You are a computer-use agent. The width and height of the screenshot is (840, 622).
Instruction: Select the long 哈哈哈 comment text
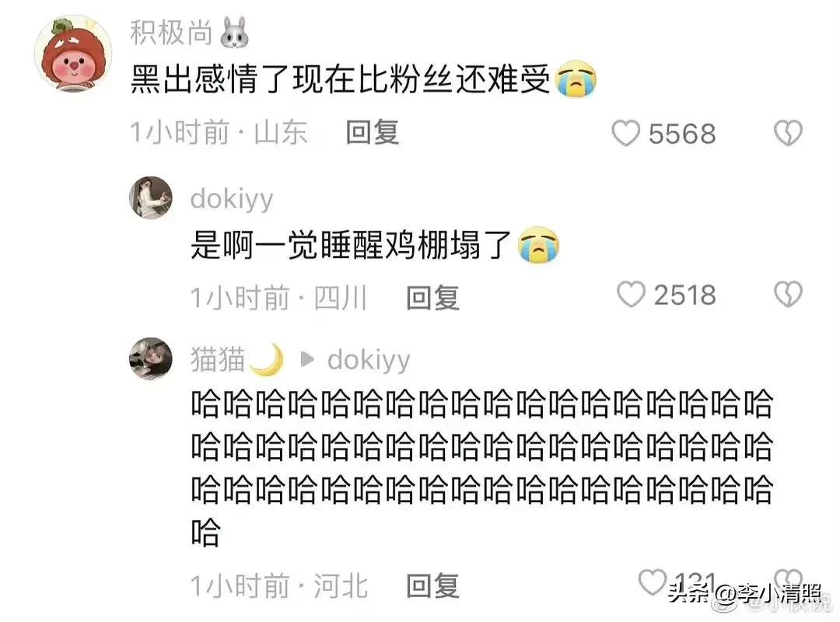pyautogui.click(x=481, y=467)
